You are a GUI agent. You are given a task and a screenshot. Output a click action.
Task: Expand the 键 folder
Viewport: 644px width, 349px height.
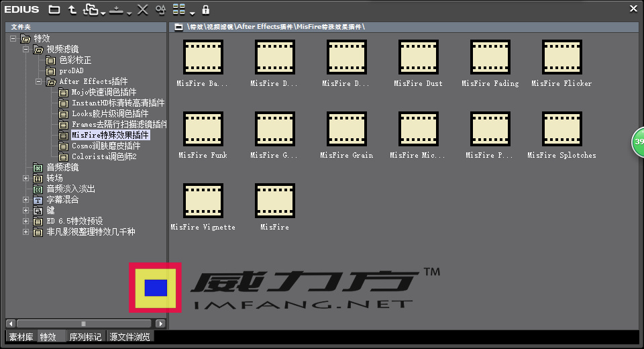click(x=26, y=210)
